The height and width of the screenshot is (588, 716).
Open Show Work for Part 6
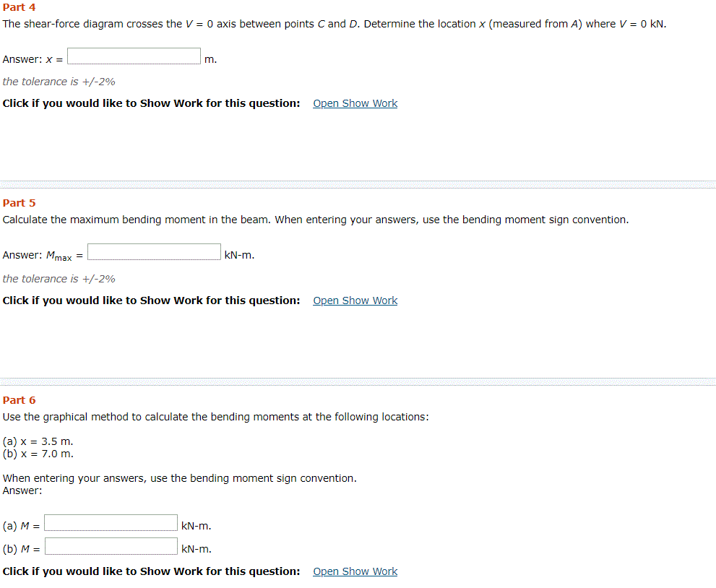click(x=355, y=571)
